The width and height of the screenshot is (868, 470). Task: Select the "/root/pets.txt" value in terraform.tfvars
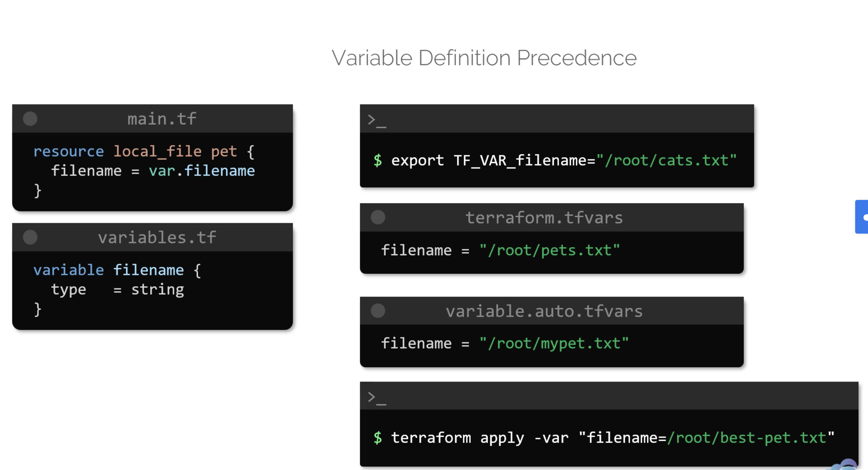pyautogui.click(x=549, y=249)
